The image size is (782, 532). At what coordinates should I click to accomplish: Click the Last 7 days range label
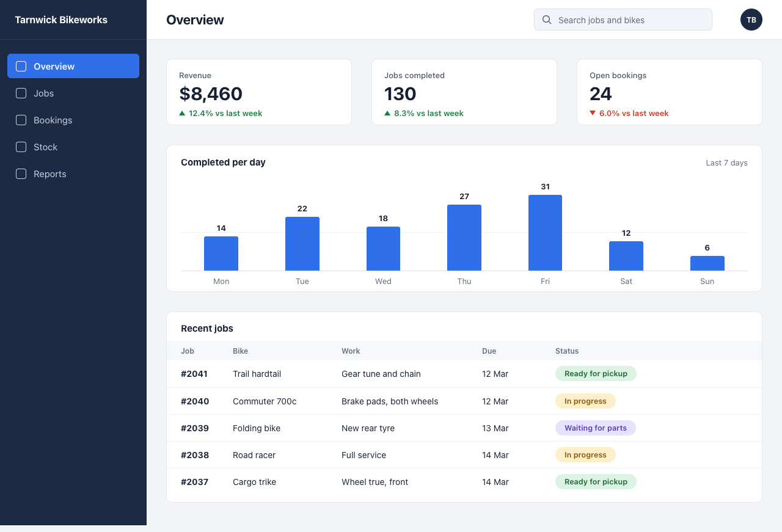[726, 162]
